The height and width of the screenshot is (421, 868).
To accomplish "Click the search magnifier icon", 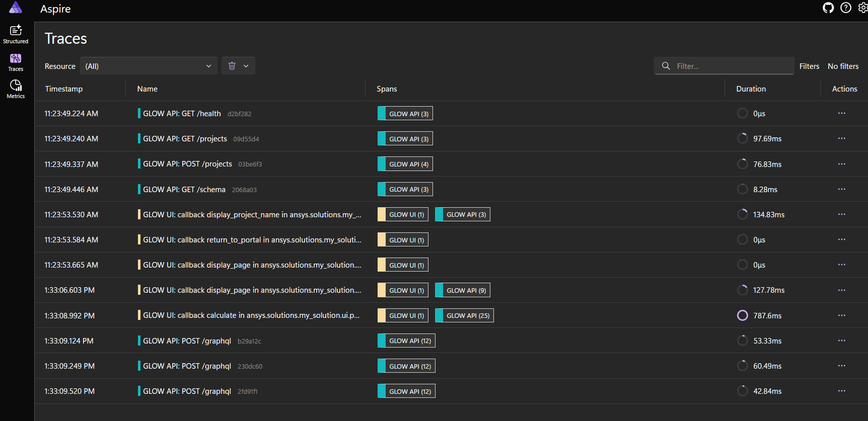I will pos(666,66).
